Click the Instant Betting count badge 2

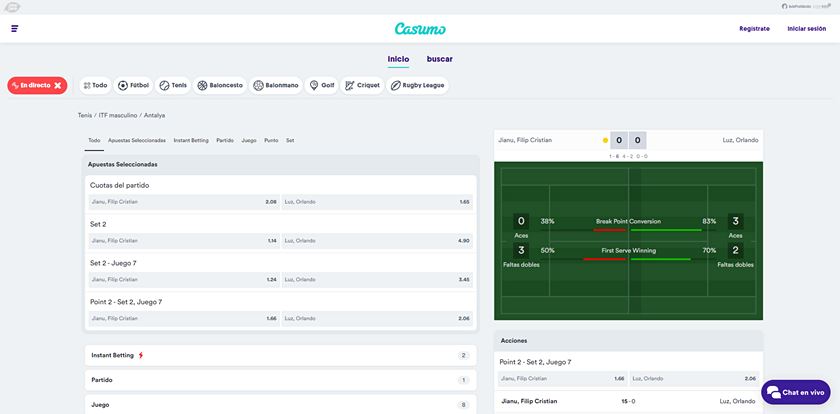point(463,356)
